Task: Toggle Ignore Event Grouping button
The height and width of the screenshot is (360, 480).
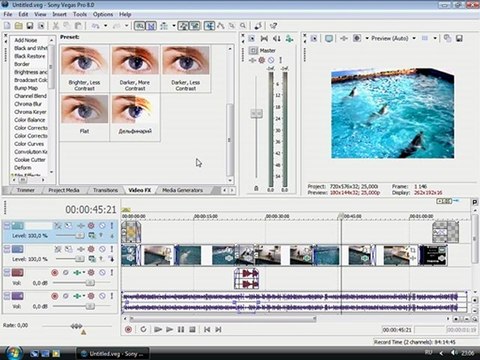Action: [195, 26]
